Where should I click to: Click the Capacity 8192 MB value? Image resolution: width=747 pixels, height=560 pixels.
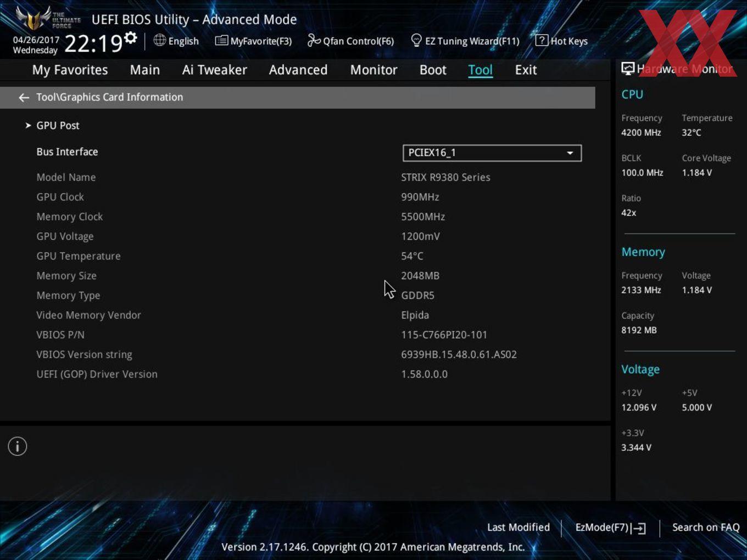(639, 331)
